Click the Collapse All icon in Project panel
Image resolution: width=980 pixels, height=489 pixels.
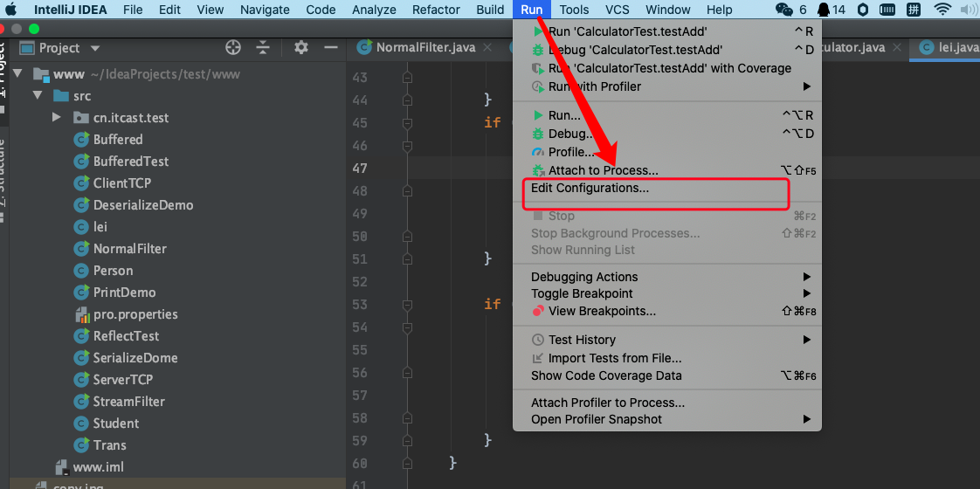pos(263,47)
